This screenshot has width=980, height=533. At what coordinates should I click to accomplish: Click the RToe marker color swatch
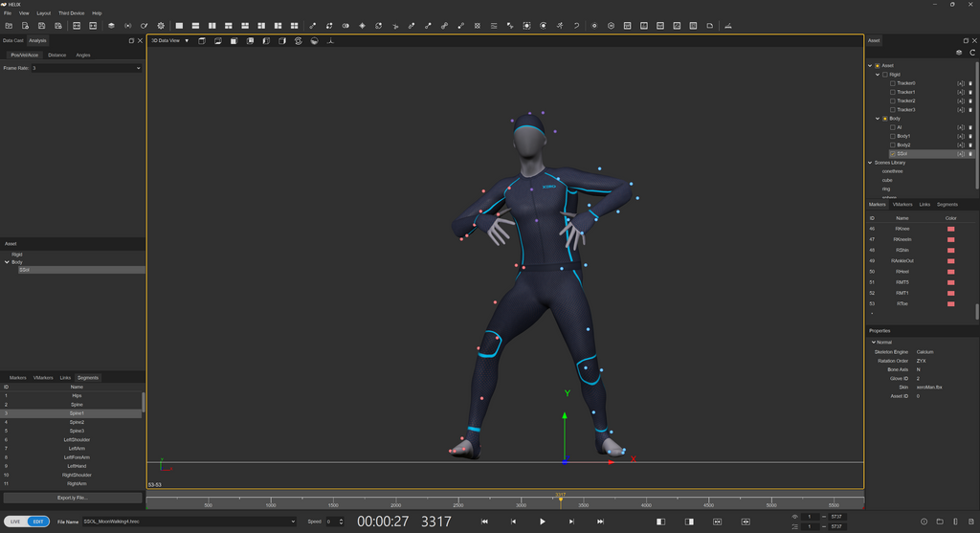[950, 303]
